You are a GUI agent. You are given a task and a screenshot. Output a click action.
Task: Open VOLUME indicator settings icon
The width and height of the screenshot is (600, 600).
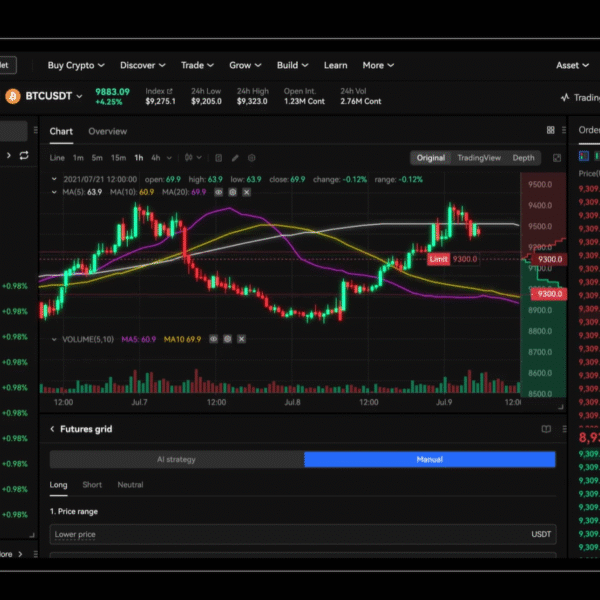pyautogui.click(x=228, y=339)
